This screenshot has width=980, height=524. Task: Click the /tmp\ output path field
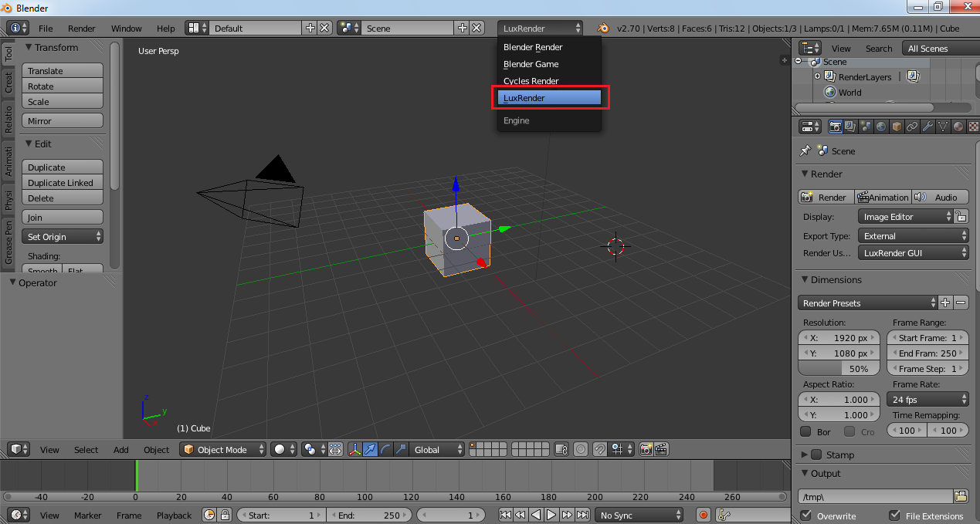(x=875, y=496)
